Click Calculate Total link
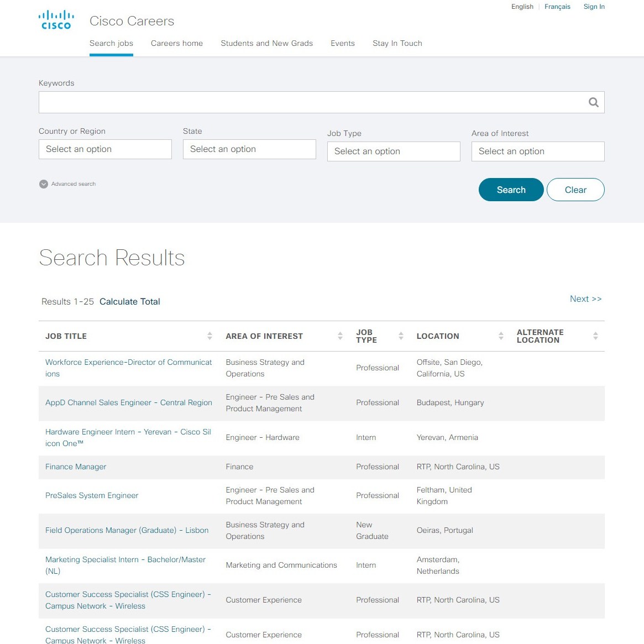 [130, 301]
